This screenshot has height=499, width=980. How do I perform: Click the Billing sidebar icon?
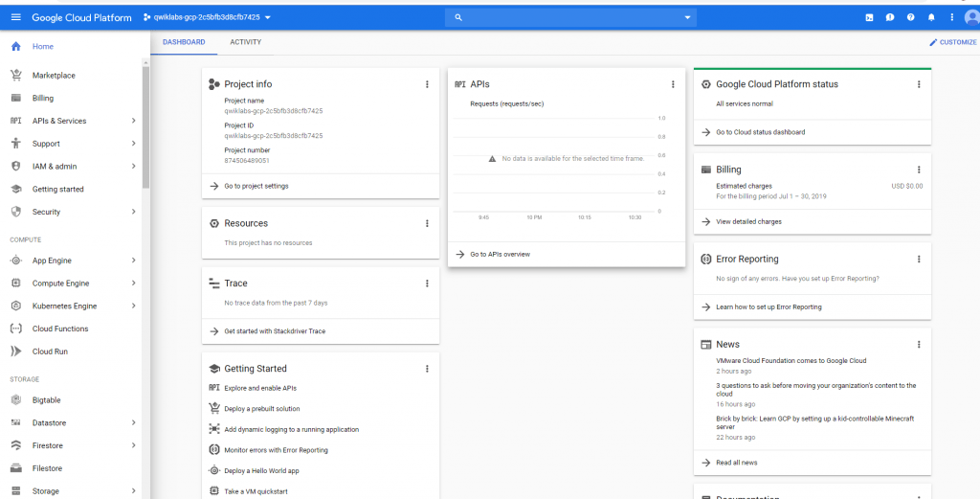point(16,99)
